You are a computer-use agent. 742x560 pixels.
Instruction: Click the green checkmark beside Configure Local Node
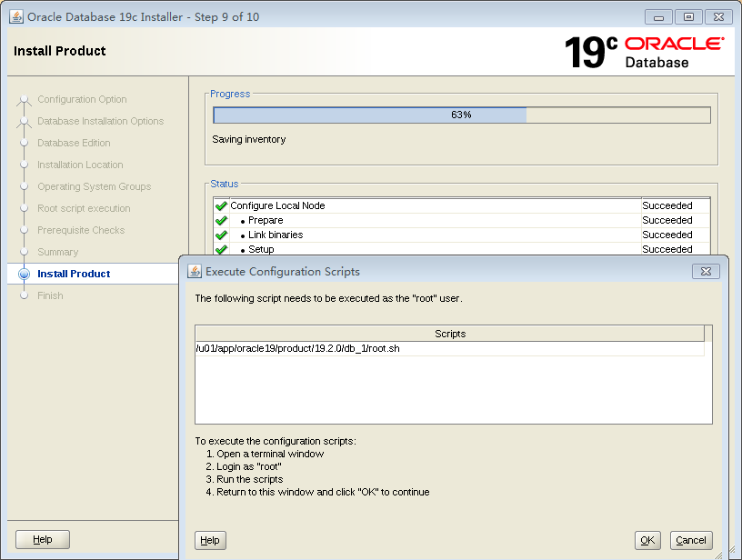221,205
